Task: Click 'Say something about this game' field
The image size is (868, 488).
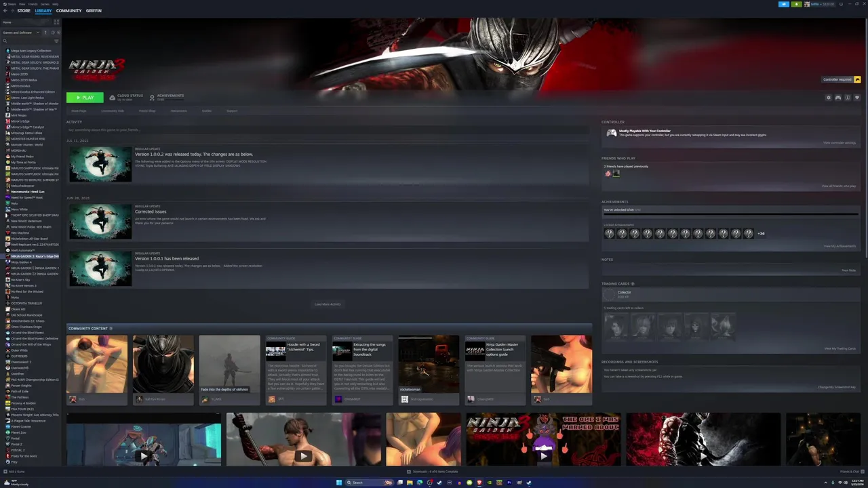Action: (x=328, y=129)
